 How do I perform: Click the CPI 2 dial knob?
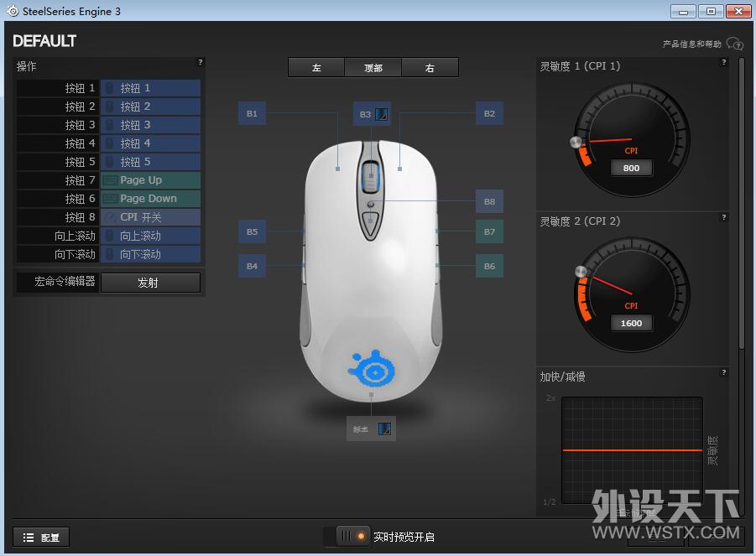click(x=581, y=272)
